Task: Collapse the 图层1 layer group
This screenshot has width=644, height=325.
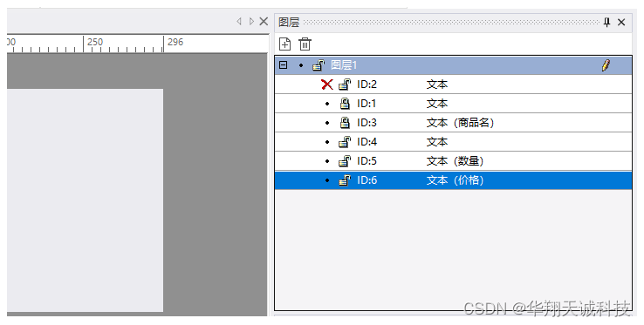Action: 284,64
